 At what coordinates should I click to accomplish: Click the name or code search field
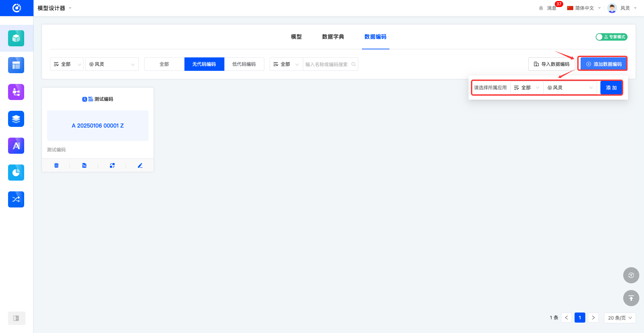327,64
